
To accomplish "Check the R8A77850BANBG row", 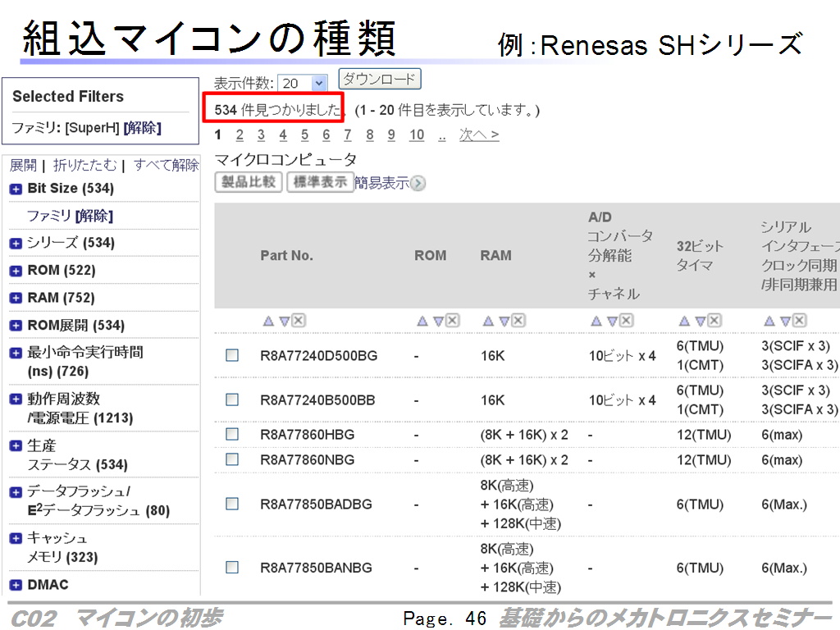I will point(232,568).
